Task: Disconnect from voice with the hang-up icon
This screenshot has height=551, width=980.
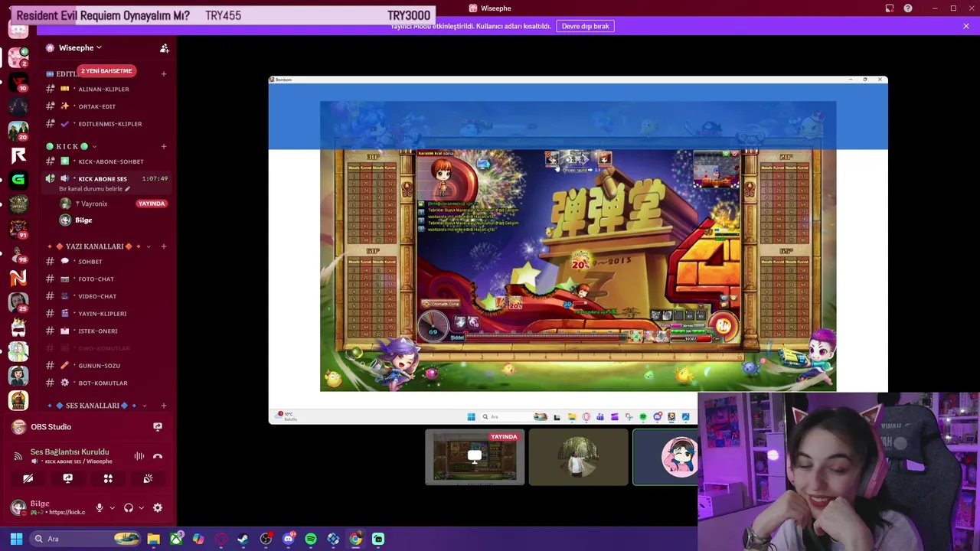Action: point(158,456)
